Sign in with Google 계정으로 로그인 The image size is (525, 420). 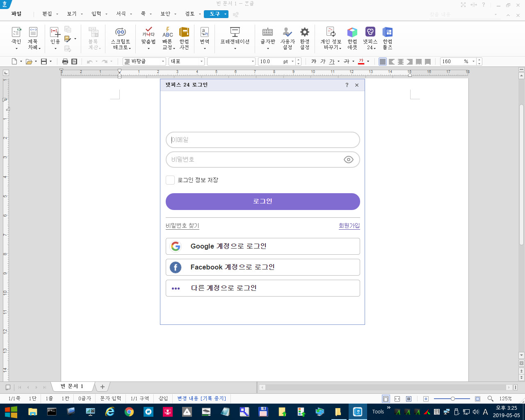tap(263, 246)
